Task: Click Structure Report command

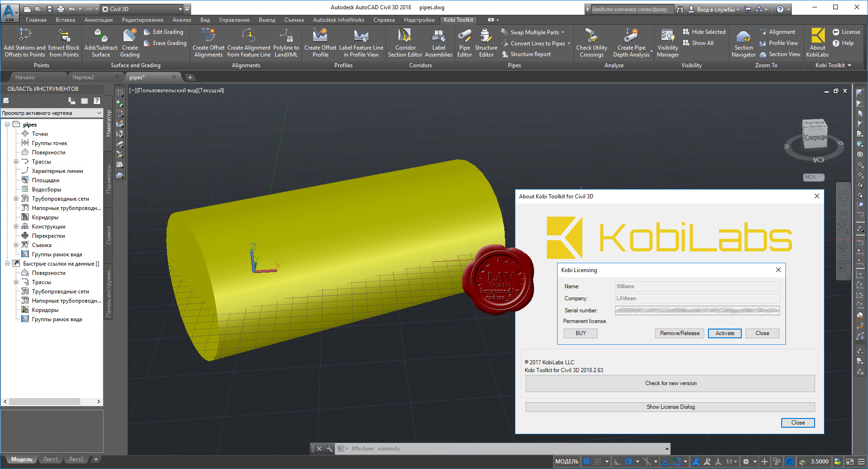Action: click(526, 54)
